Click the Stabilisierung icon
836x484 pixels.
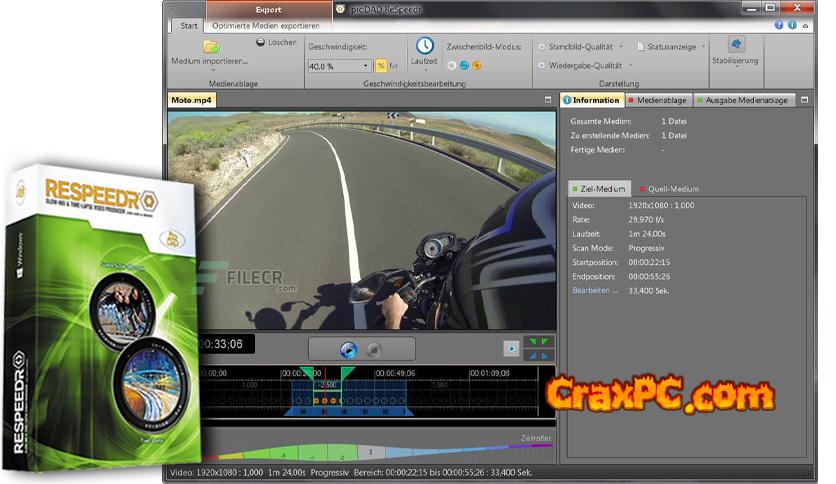(x=735, y=45)
